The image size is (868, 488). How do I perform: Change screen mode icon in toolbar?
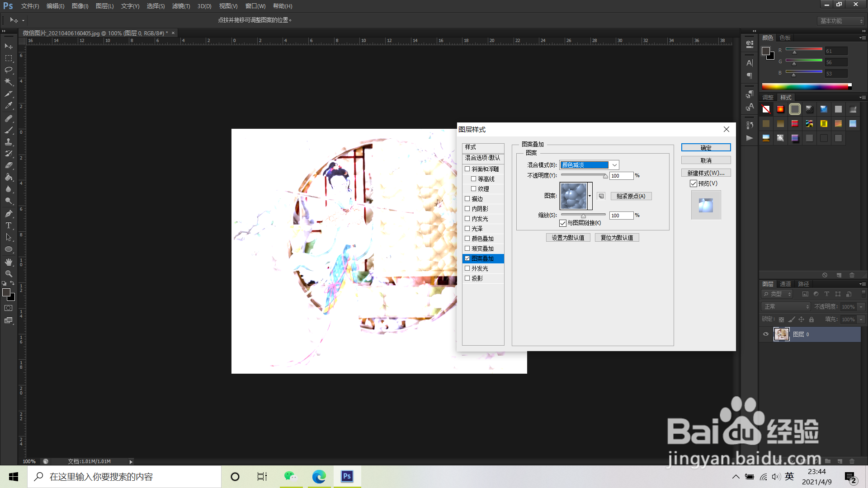pos(9,320)
